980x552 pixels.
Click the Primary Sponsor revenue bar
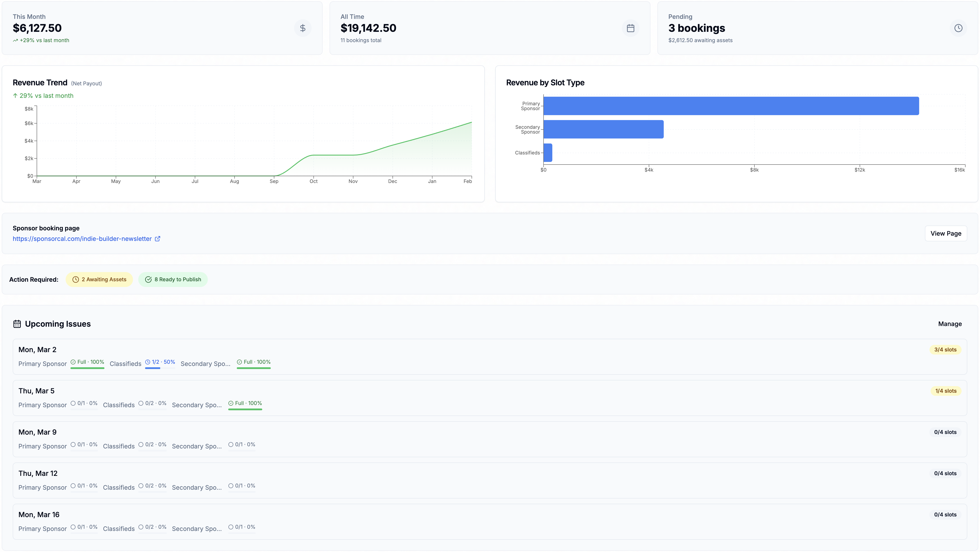pos(731,106)
